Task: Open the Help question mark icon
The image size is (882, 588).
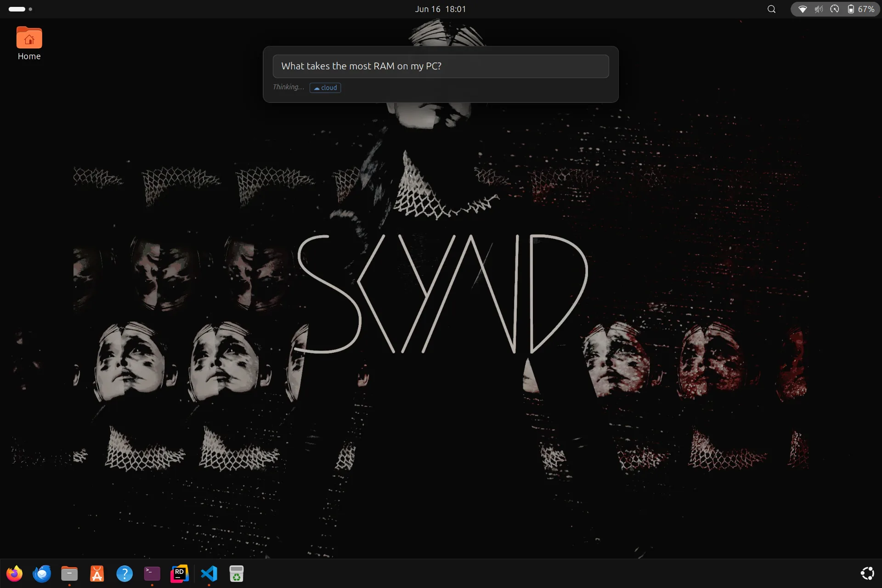Action: 124,574
